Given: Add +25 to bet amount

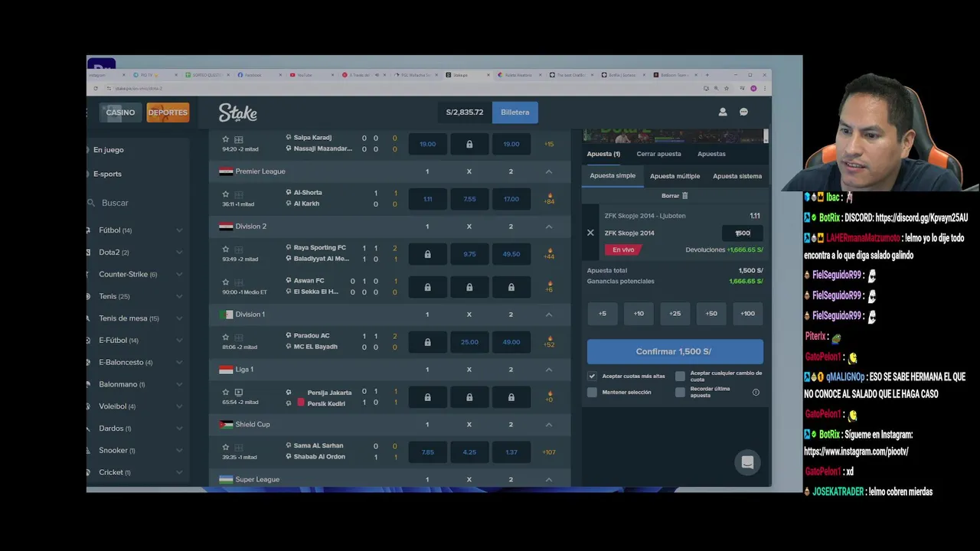Looking at the screenshot, I should pos(675,313).
